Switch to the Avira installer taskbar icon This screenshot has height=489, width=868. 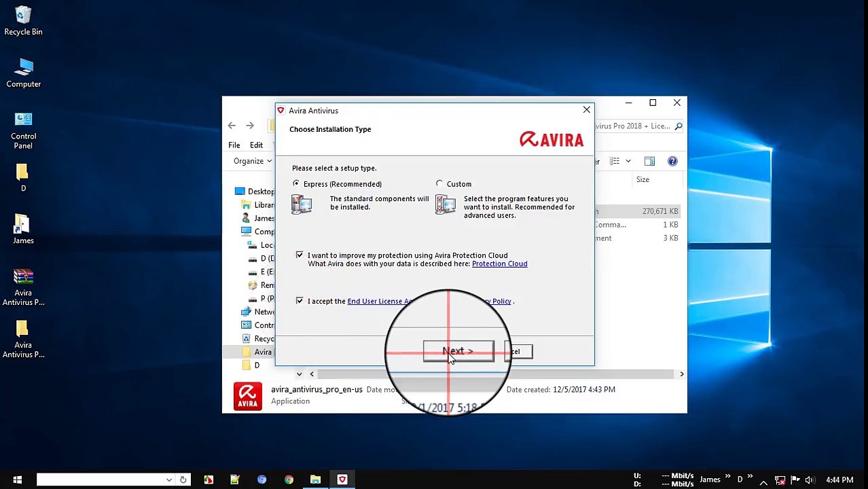pos(342,479)
